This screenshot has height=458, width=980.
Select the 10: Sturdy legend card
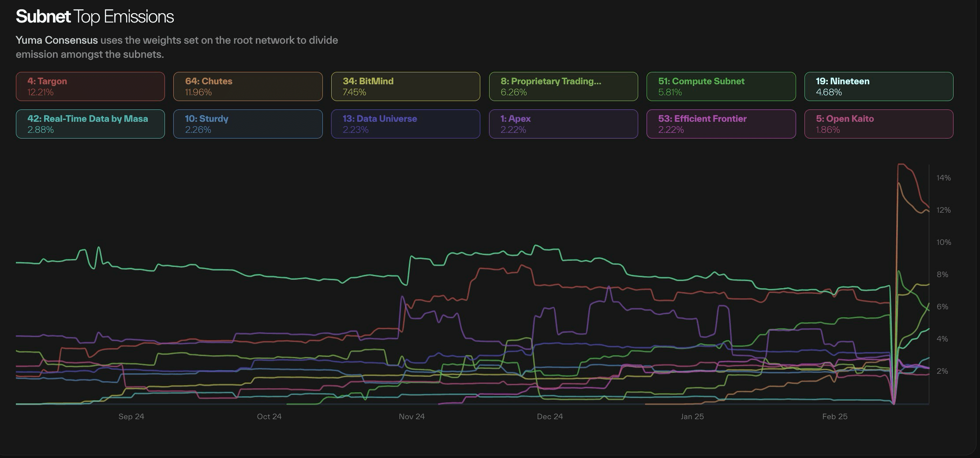tap(248, 124)
